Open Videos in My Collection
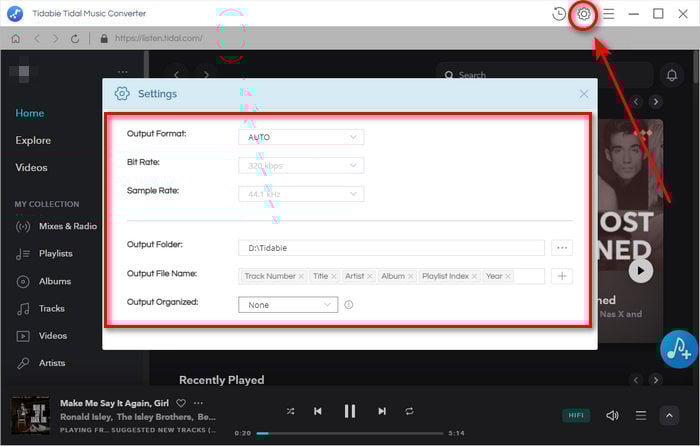This screenshot has height=446, width=700. pyautogui.click(x=42, y=336)
